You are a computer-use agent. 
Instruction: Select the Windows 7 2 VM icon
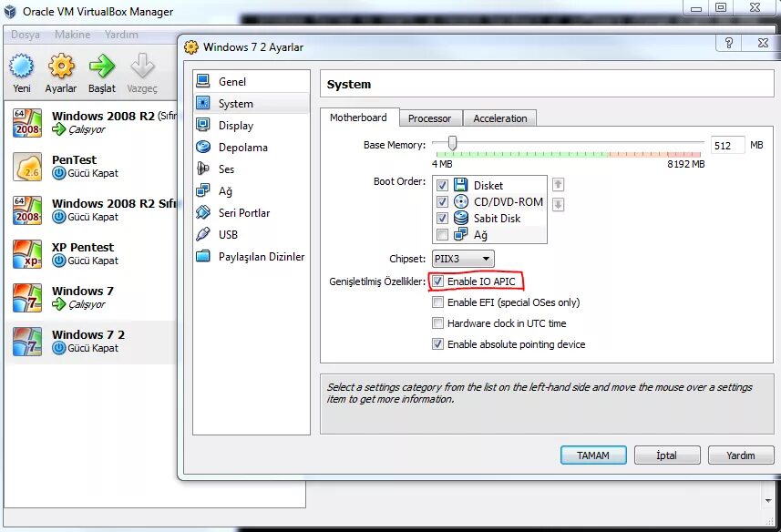27,342
